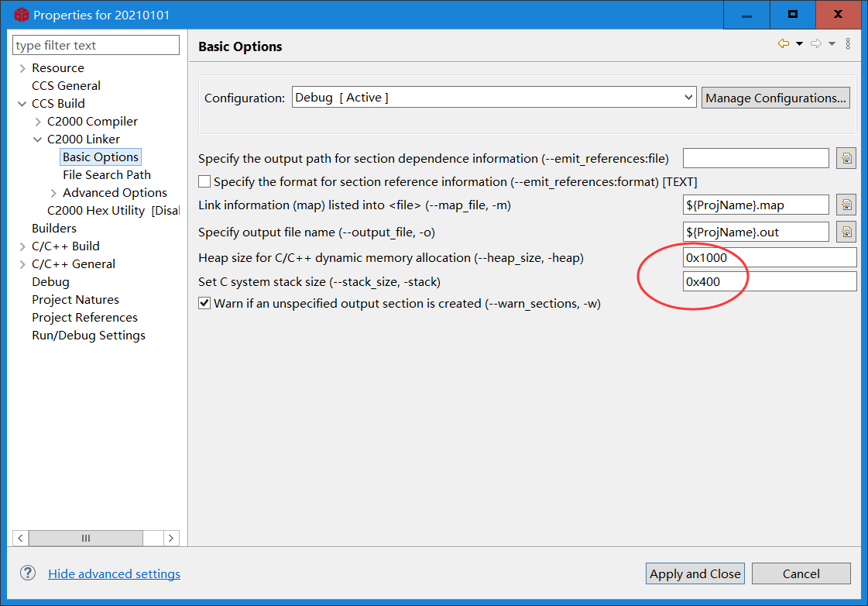Open the Configuration dropdown
868x606 pixels.
click(x=494, y=98)
